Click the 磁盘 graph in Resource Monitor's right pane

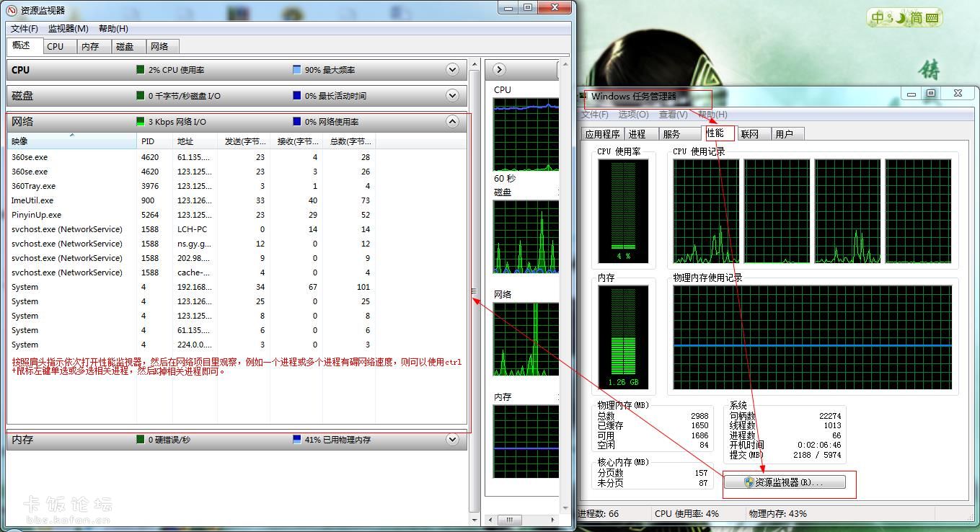click(526, 237)
